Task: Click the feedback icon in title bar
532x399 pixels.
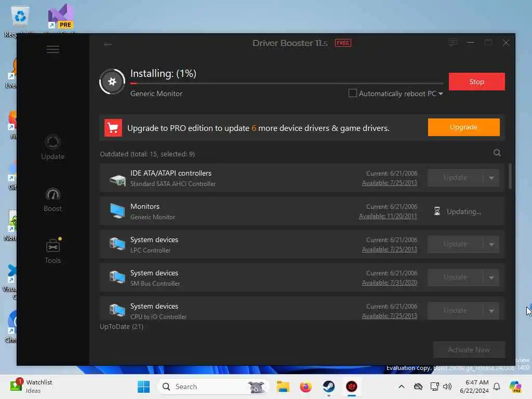Action: pyautogui.click(x=453, y=43)
